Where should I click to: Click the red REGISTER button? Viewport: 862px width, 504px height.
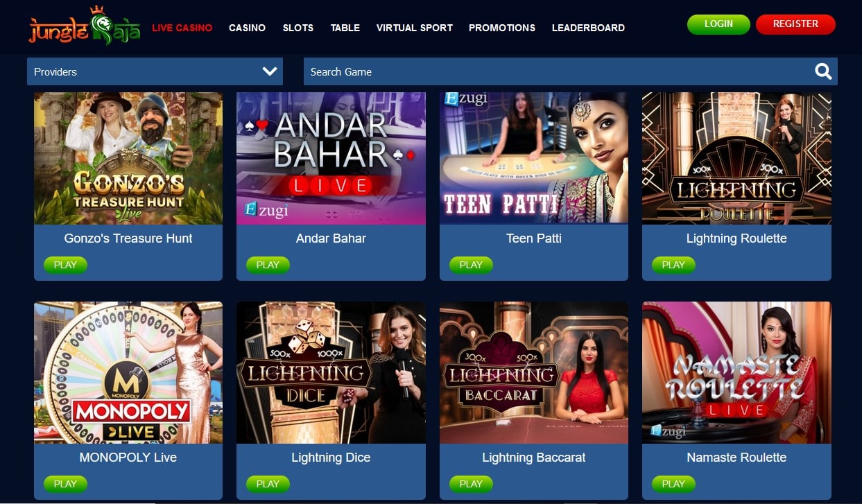pyautogui.click(x=795, y=24)
